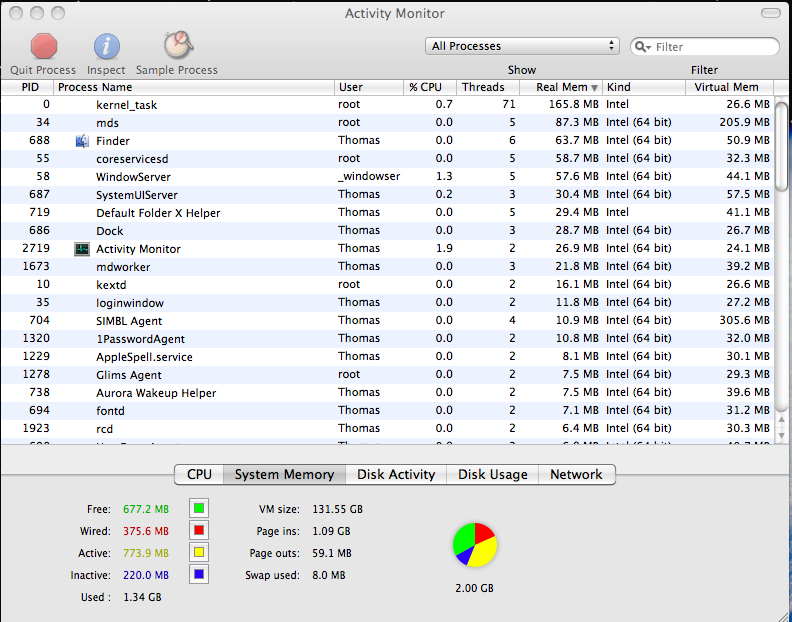Select the fontd process row

[387, 411]
